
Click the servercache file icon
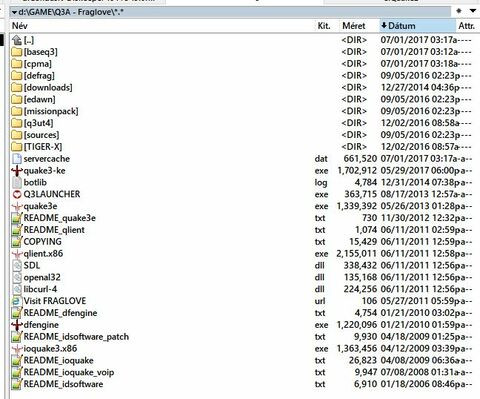coord(17,159)
